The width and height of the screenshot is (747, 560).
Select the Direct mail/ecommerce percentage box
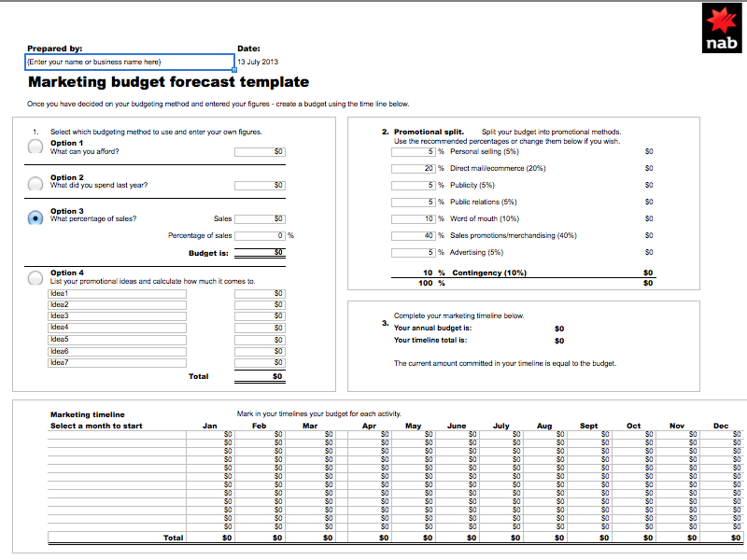[414, 168]
